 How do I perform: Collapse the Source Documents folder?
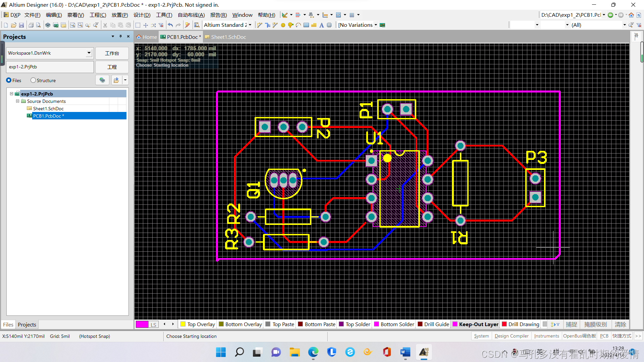pos(17,101)
